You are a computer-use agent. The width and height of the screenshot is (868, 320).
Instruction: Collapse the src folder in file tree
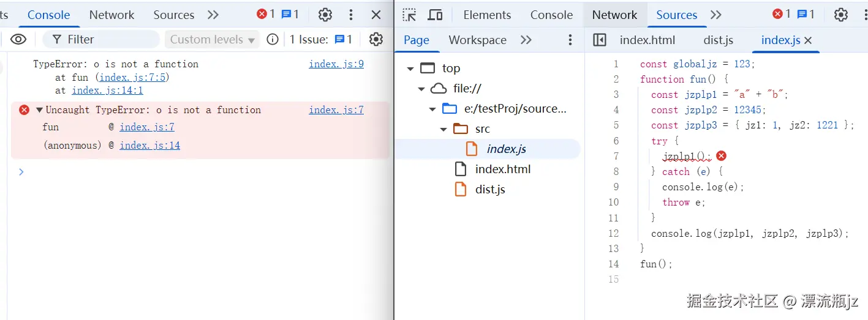point(444,129)
